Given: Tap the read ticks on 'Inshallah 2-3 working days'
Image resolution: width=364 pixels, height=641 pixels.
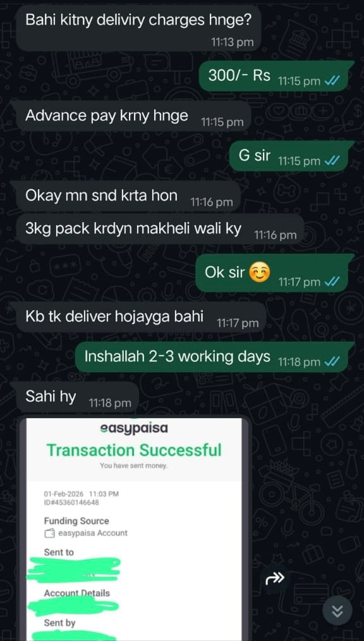Looking at the screenshot, I should [332, 362].
